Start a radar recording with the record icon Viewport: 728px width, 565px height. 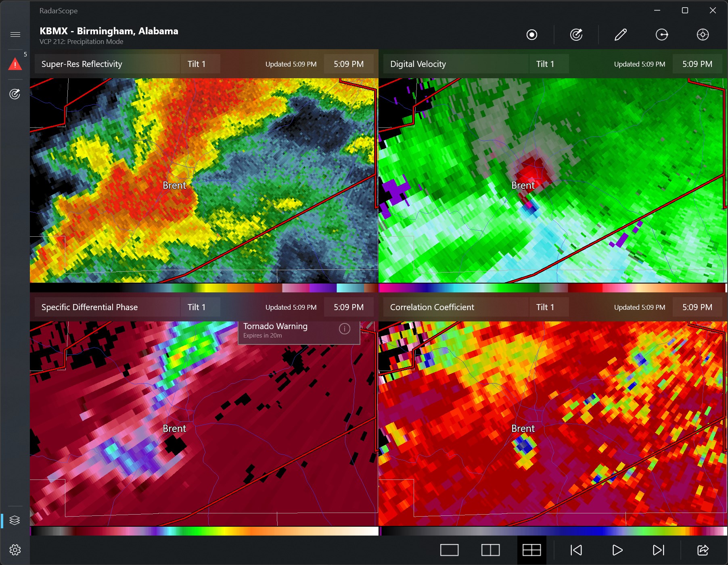532,35
